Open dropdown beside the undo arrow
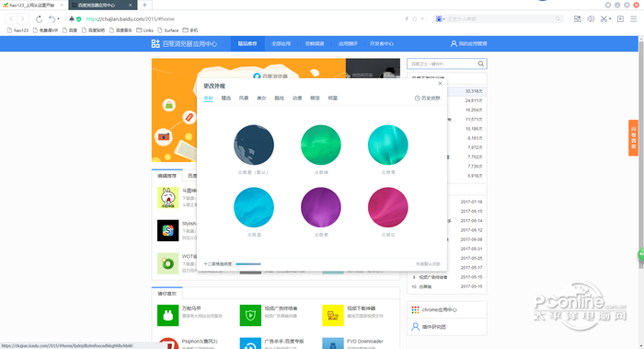The height and width of the screenshot is (349, 644). pos(58,19)
